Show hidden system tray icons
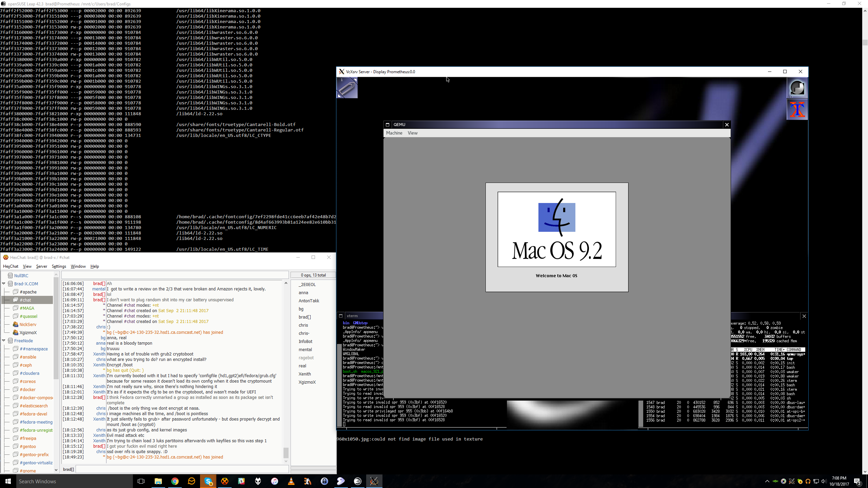 (x=767, y=481)
